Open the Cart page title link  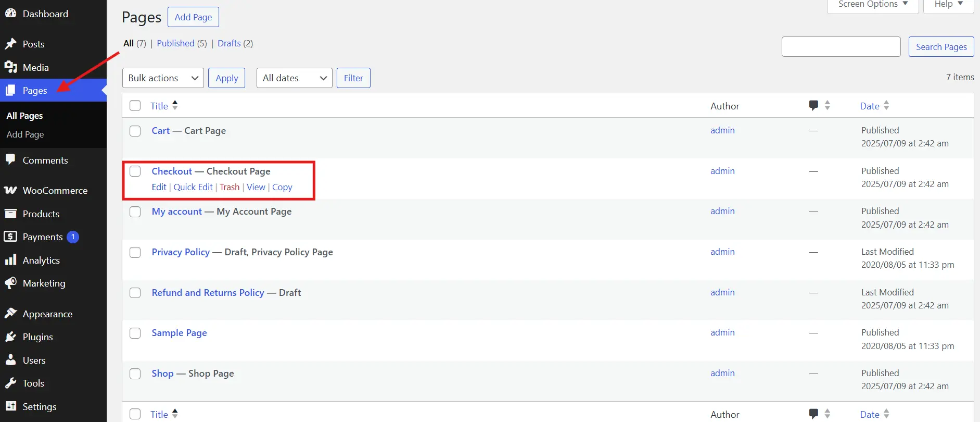coord(161,131)
